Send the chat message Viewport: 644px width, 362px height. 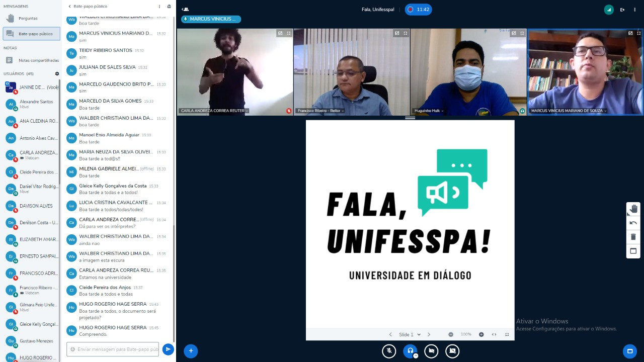168,349
